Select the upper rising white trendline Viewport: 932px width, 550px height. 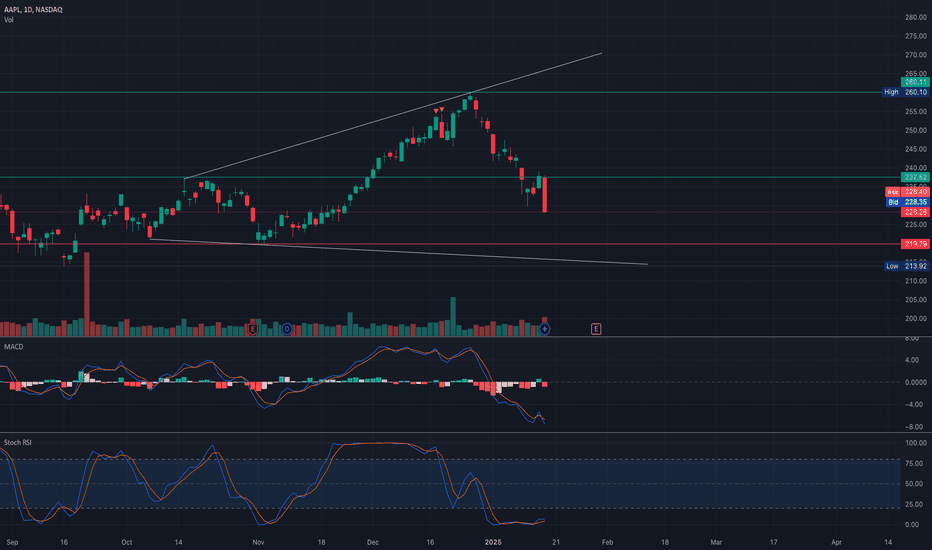click(x=392, y=116)
